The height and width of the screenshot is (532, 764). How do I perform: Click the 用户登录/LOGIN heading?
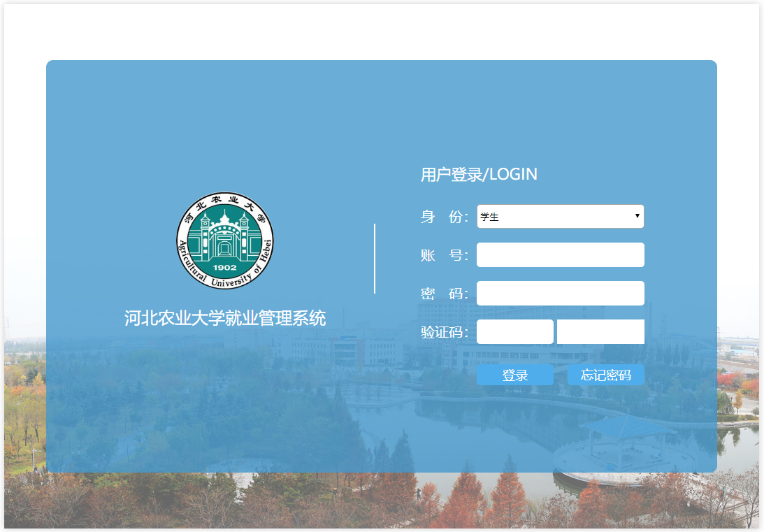[x=479, y=174]
